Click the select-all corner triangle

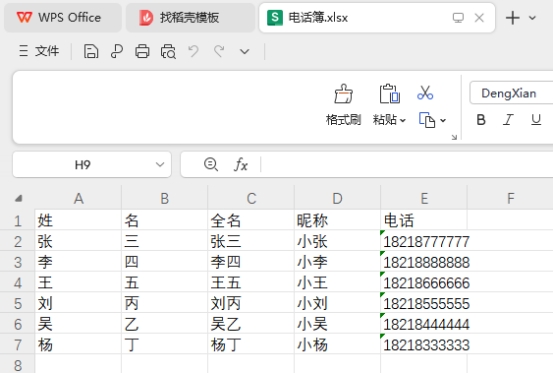coord(18,199)
